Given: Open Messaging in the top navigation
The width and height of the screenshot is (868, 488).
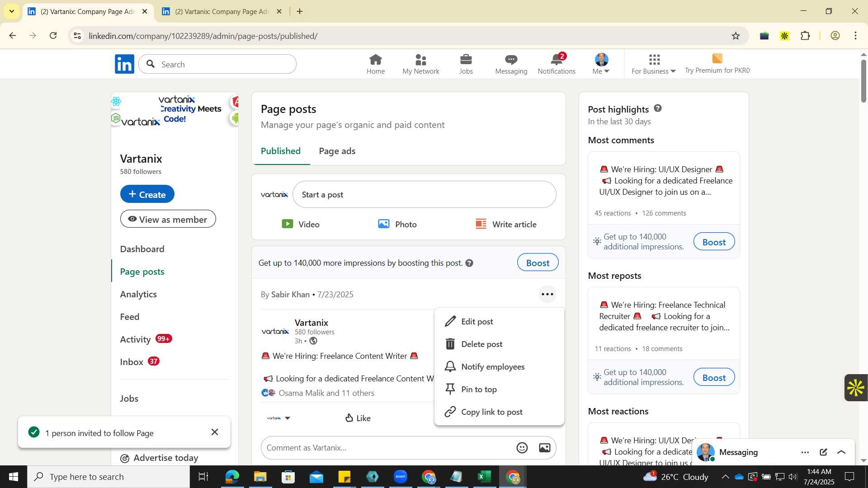Looking at the screenshot, I should pos(511,64).
